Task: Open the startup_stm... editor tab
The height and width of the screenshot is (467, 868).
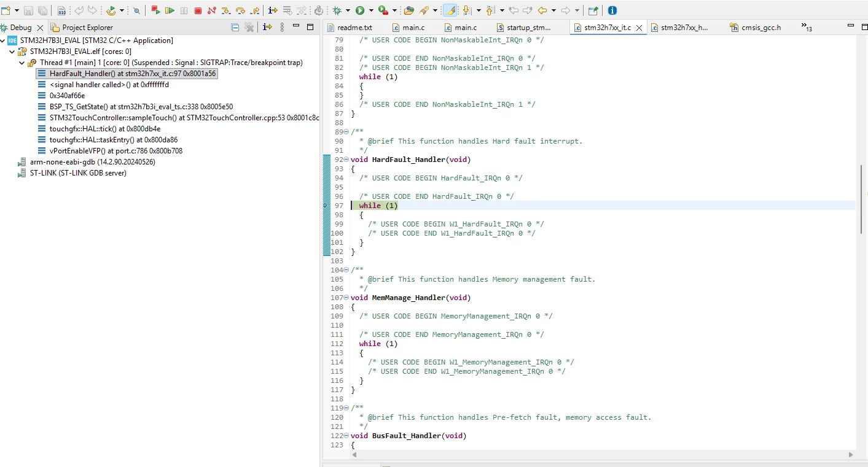Action: pos(524,28)
